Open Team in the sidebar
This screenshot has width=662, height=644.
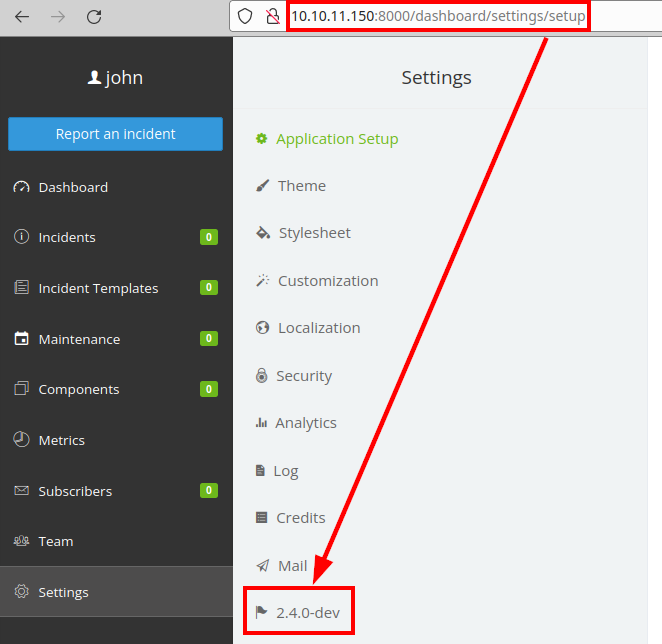[x=116, y=541]
